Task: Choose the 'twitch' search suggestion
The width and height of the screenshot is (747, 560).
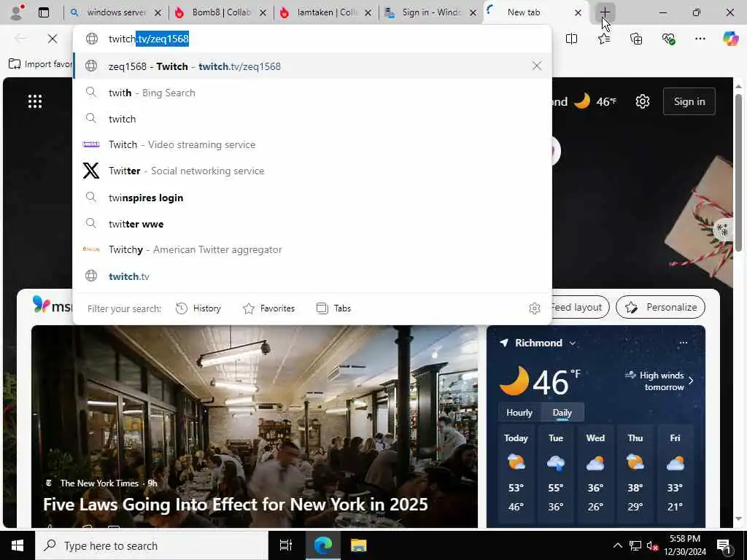Action: pyautogui.click(x=312, y=119)
